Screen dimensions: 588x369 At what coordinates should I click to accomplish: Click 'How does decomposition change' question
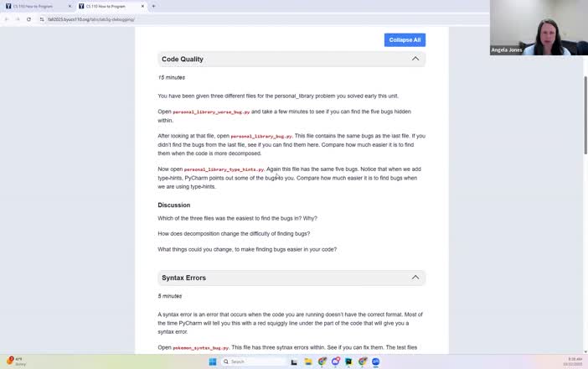tap(234, 233)
